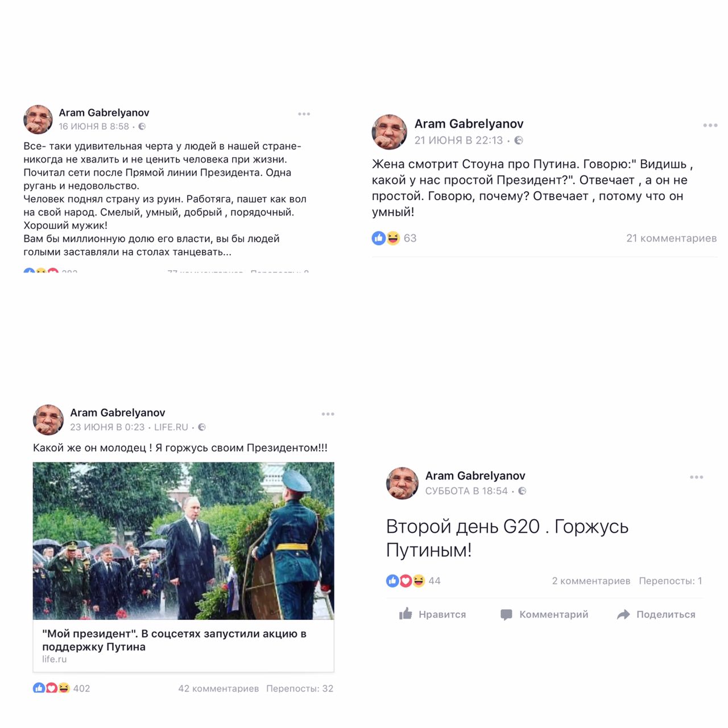Open options menu on 21 June post
728x728 pixels.
(x=710, y=125)
